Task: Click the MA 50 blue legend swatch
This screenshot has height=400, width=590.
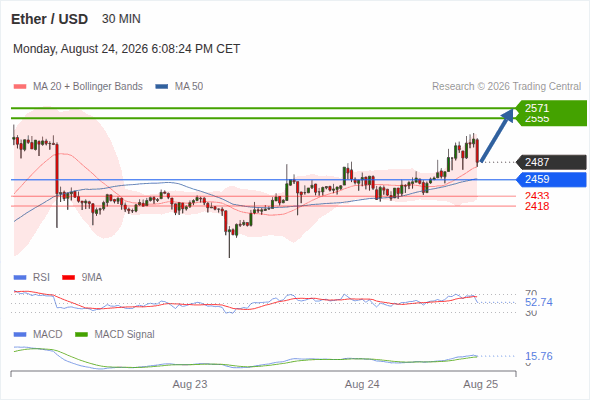Action: (161, 87)
